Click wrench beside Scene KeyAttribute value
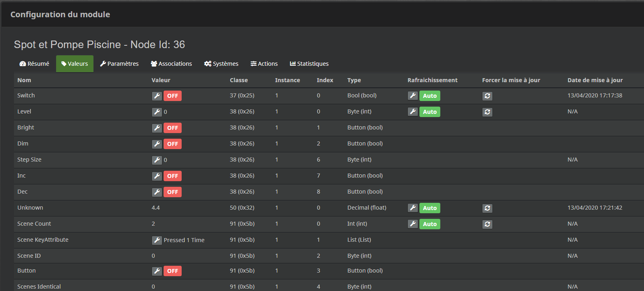This screenshot has width=644, height=291. 157,240
